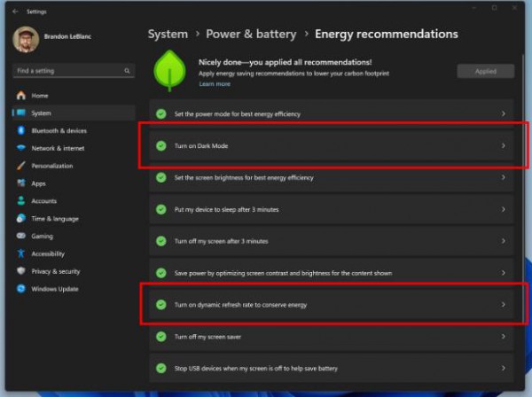Click the Power & battery breadcrumb
The height and width of the screenshot is (397, 532).
pyautogui.click(x=250, y=34)
